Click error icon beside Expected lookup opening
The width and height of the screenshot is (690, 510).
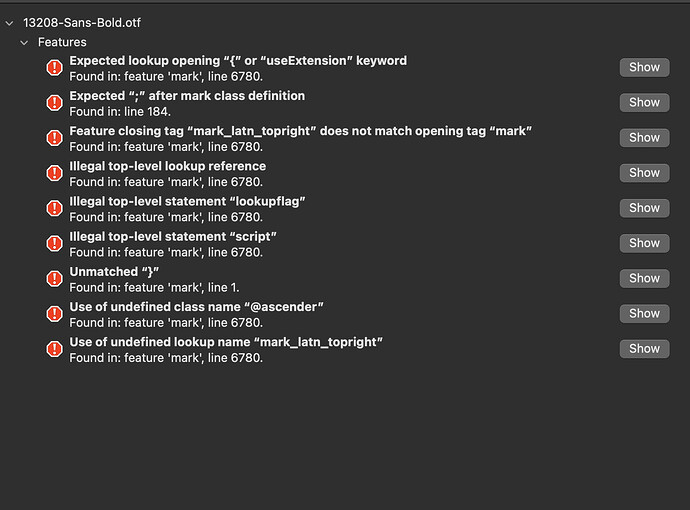[x=54, y=67]
